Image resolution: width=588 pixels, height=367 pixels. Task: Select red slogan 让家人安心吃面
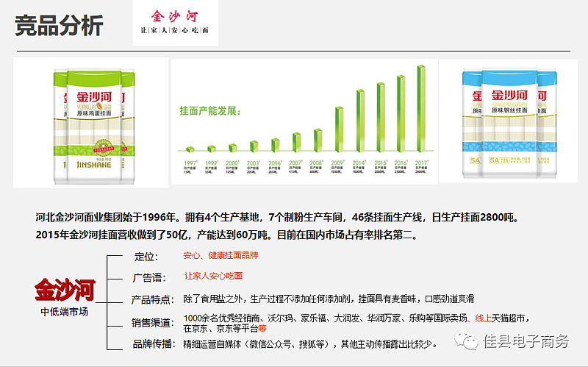pyautogui.click(x=213, y=276)
